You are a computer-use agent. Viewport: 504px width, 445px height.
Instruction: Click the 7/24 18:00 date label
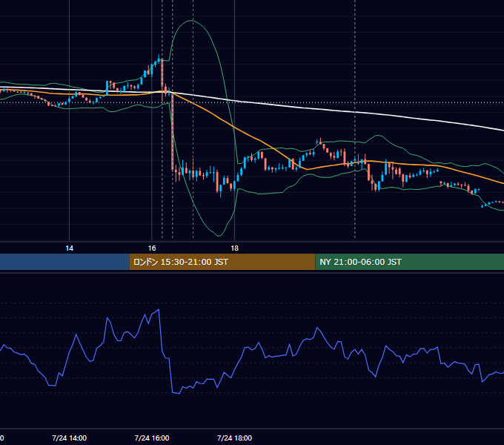tap(234, 438)
